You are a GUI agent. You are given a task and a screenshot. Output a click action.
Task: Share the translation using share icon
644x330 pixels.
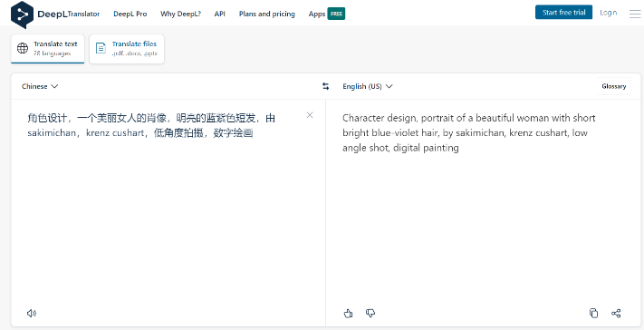(616, 313)
